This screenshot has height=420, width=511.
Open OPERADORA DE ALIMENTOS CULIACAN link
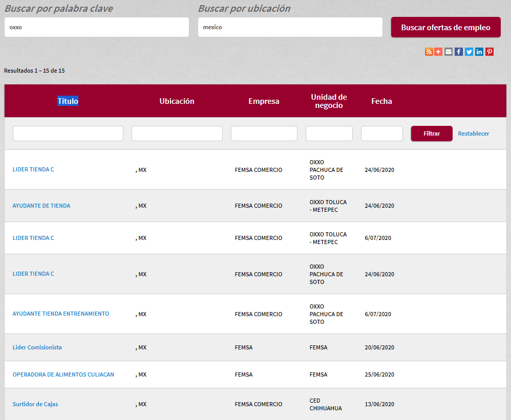coord(63,374)
